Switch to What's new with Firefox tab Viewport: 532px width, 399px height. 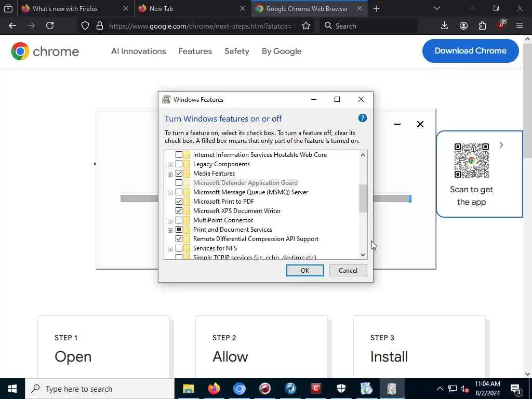tap(75, 9)
